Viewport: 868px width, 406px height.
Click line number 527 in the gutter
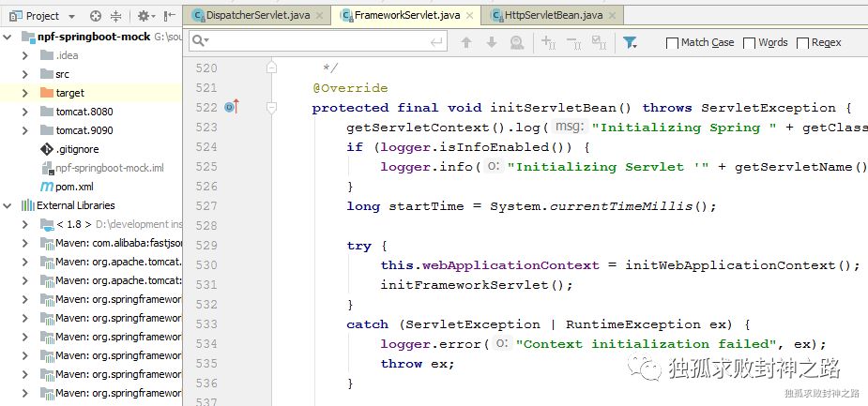point(206,205)
